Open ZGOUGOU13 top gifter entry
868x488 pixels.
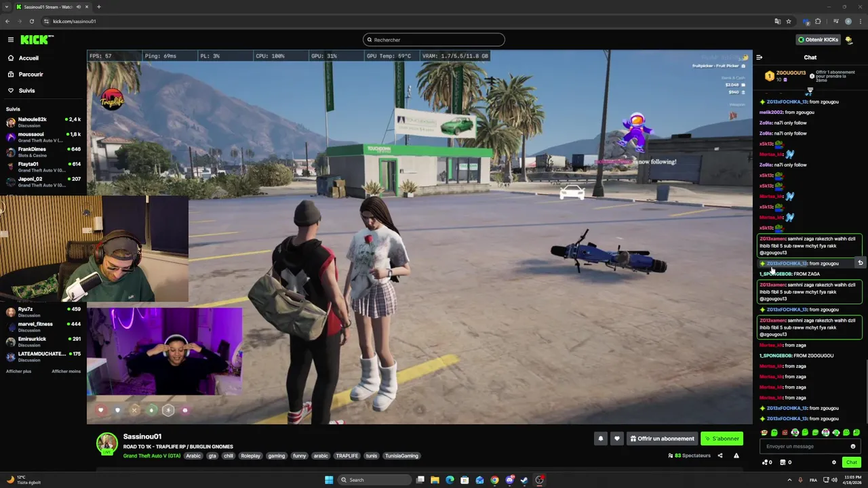(785, 77)
